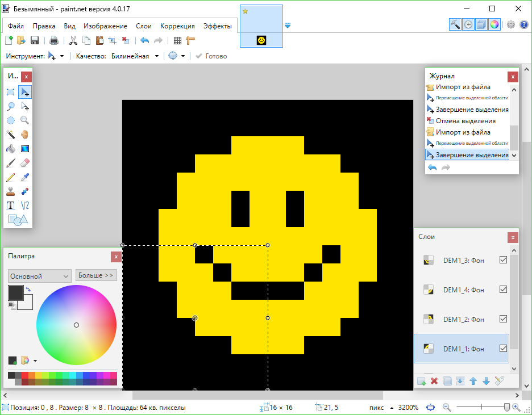The height and width of the screenshot is (415, 532).
Task: Select the Magic Wand tool
Action: [11, 135]
